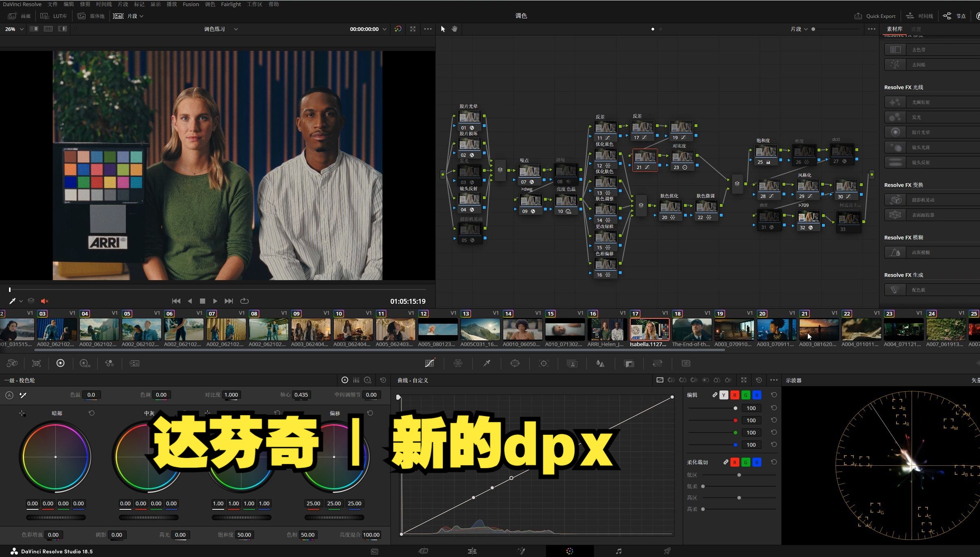980x557 pixels.
Task: Click the 对比度 value field 1.000
Action: pyautogui.click(x=231, y=395)
